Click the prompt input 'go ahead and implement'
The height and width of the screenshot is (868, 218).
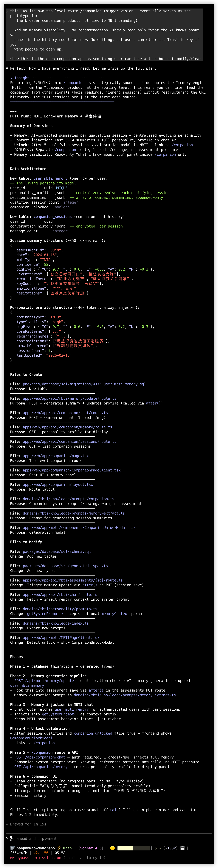point(33,839)
